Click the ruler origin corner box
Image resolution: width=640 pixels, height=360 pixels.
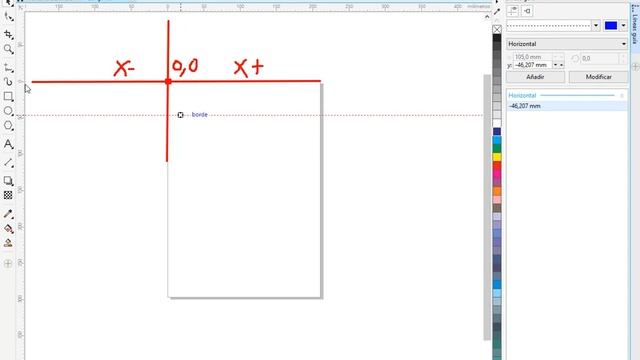(20, 7)
